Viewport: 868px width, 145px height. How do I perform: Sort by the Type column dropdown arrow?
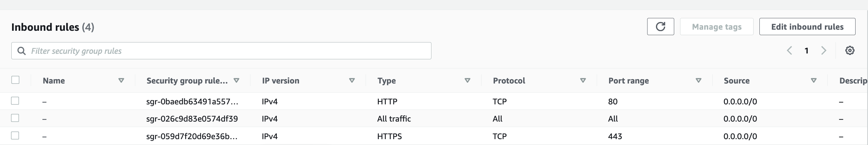point(467,81)
